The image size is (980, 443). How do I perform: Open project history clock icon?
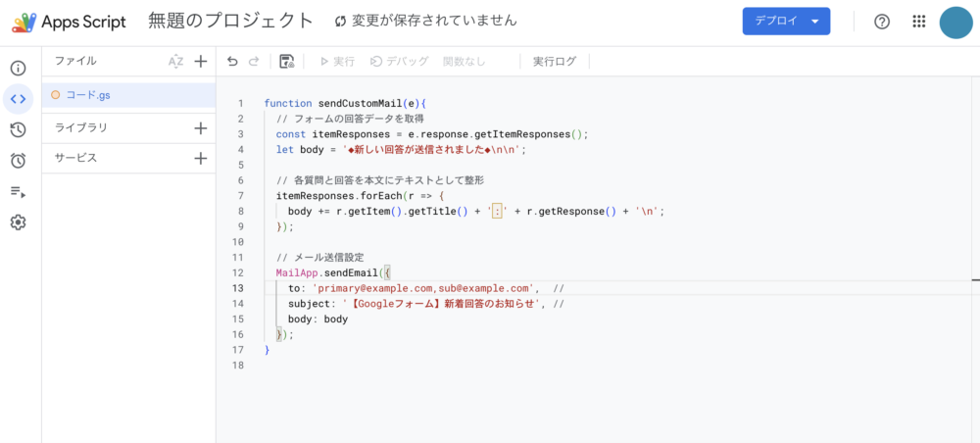tap(18, 130)
